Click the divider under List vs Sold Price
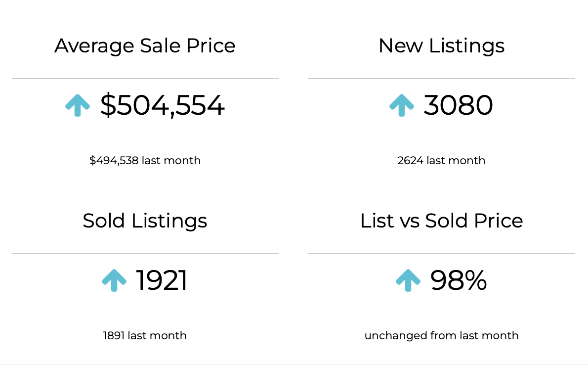Image resolution: width=588 pixels, height=365 pixels. [x=441, y=254]
